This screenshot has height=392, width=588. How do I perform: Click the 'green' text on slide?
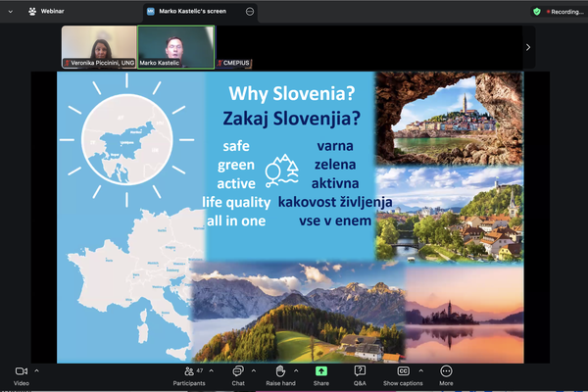click(x=236, y=165)
